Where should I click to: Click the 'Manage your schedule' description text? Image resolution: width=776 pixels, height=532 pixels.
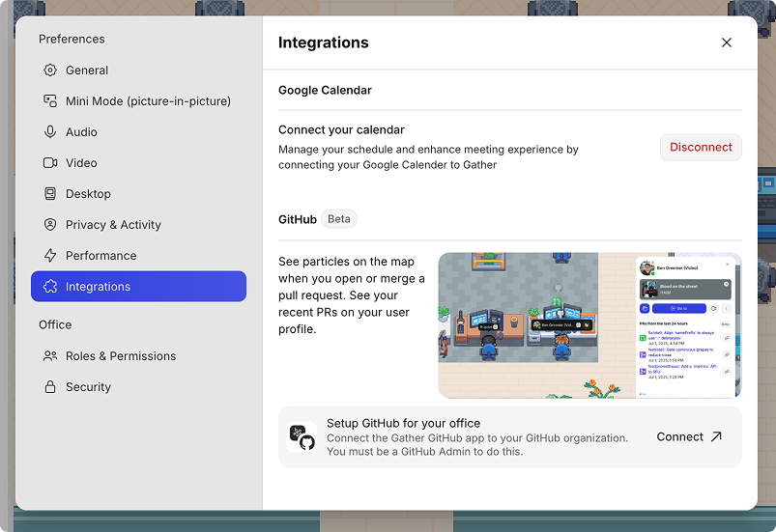[x=428, y=157]
